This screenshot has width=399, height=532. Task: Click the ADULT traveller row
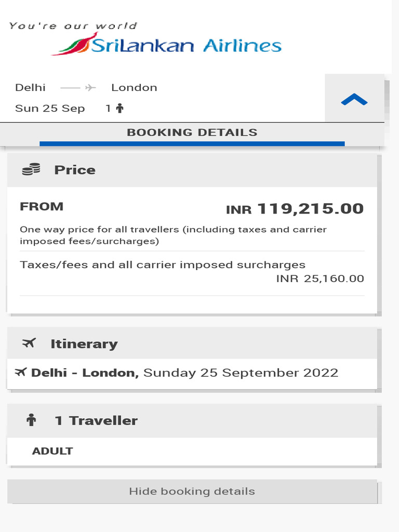[52, 451]
